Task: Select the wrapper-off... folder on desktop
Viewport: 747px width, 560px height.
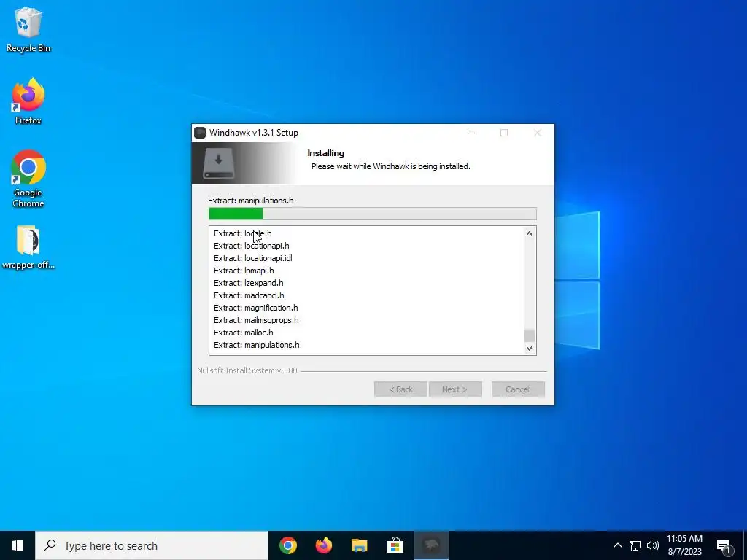Action: pos(28,247)
